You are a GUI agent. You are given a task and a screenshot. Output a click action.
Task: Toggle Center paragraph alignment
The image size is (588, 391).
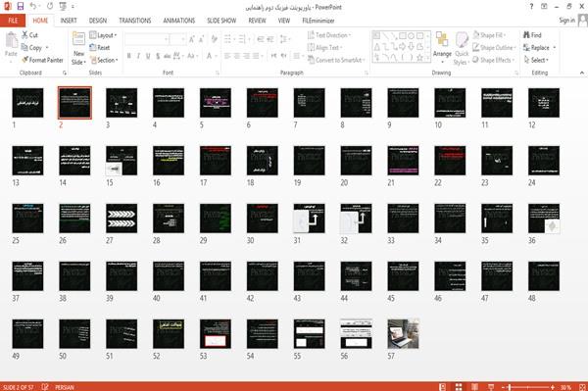point(236,56)
